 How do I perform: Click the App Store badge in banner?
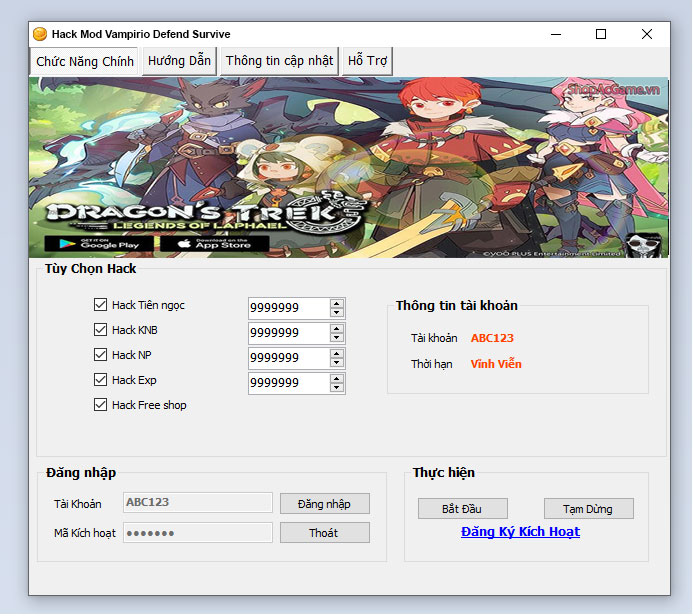pos(214,244)
